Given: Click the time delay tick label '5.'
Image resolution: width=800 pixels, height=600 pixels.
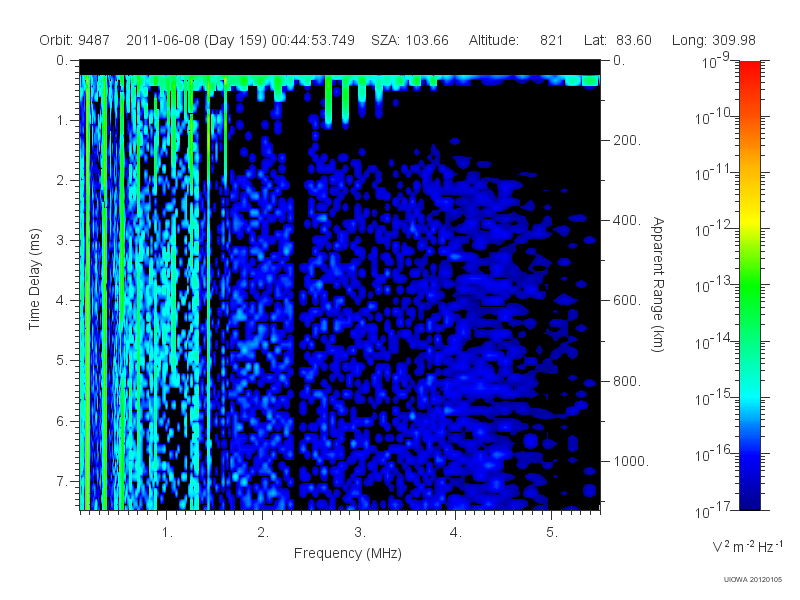Looking at the screenshot, I should [62, 361].
